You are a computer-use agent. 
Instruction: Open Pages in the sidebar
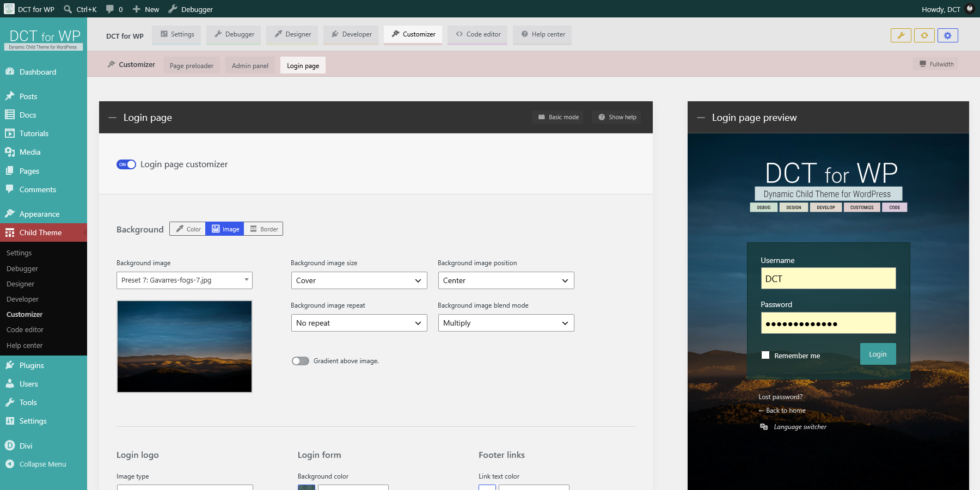[x=44, y=171]
